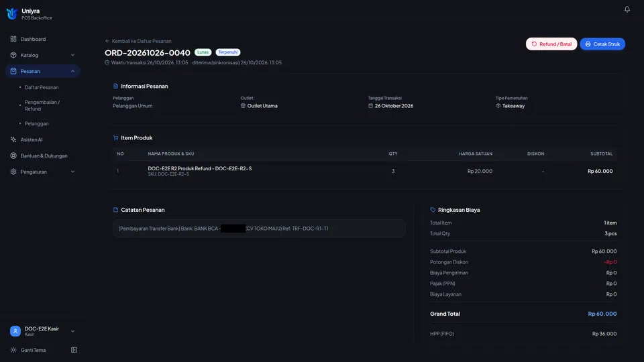Click the store icon beside Outlet Utama
Viewport: 644px width, 362px height.
click(x=243, y=105)
